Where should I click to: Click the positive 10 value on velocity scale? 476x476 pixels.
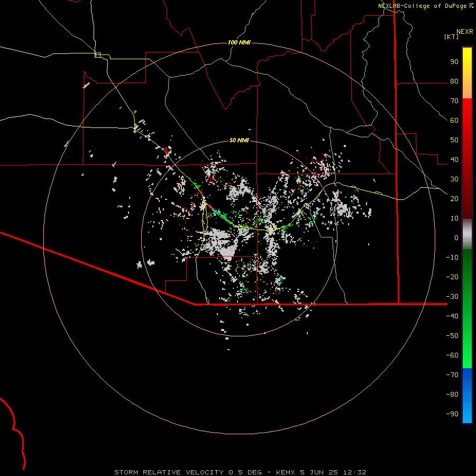pyautogui.click(x=454, y=218)
